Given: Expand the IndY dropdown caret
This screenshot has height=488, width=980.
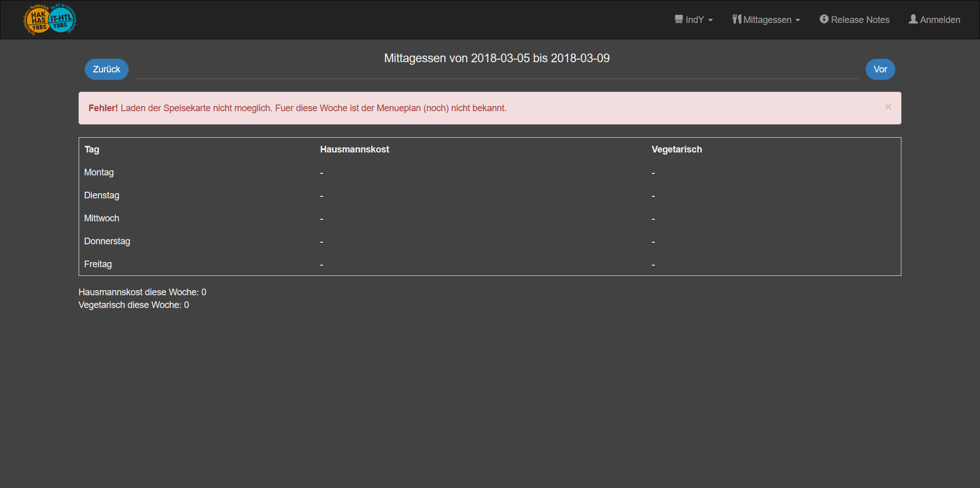Looking at the screenshot, I should (x=710, y=20).
